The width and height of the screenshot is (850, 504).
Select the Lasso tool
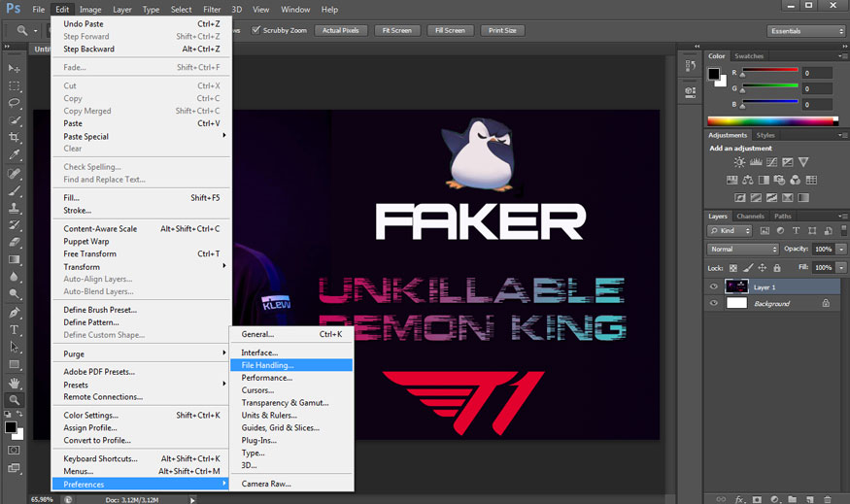coord(15,103)
